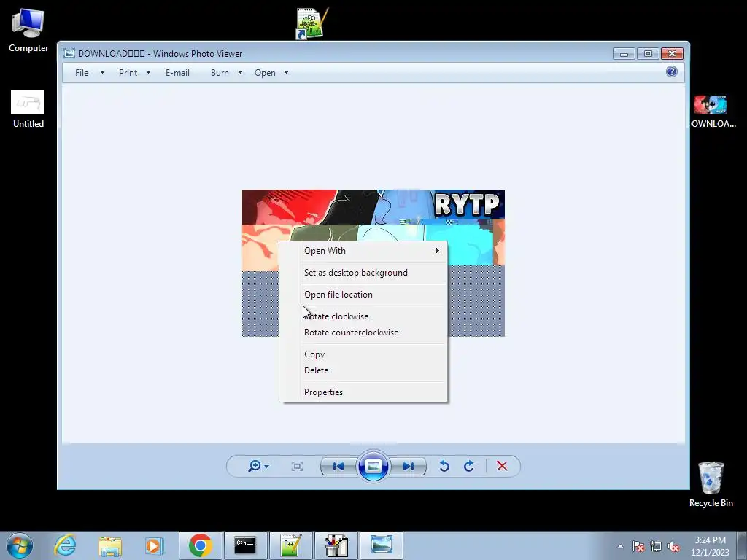The image size is (747, 560).
Task: Click the Photo Viewer title bar icon
Action: 69,54
